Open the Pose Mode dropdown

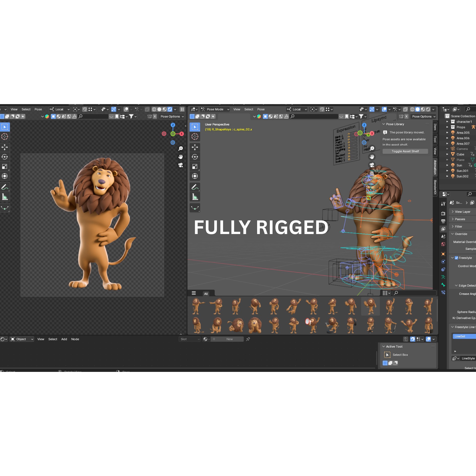pyautogui.click(x=215, y=109)
